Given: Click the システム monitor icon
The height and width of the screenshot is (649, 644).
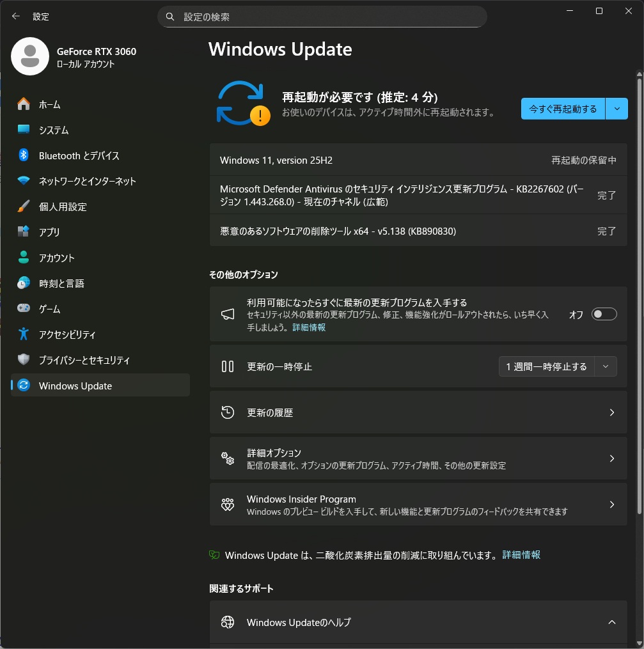Looking at the screenshot, I should [x=24, y=130].
